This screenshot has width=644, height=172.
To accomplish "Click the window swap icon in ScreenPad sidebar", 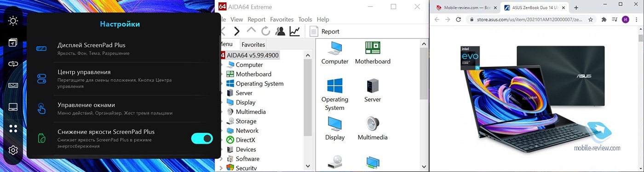I will point(13,42).
